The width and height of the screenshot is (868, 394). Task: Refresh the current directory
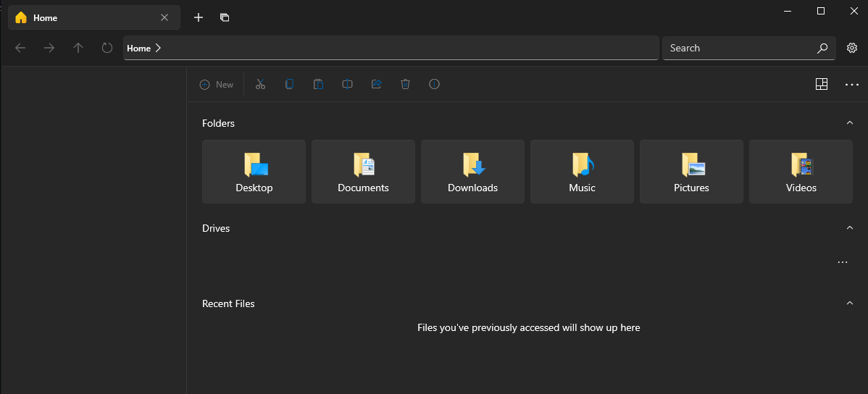click(x=107, y=48)
